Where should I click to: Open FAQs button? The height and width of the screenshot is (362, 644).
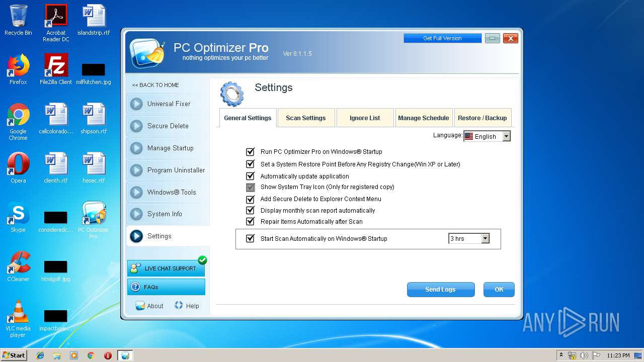pos(166,287)
